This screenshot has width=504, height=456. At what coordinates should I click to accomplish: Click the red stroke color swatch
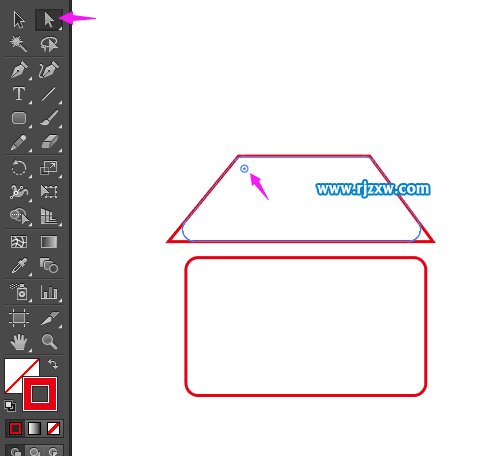point(40,394)
